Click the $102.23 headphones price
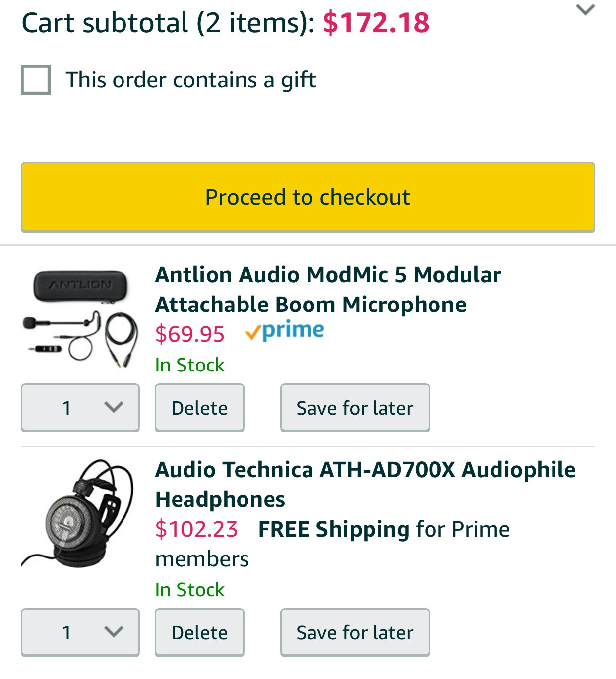 coord(196,529)
